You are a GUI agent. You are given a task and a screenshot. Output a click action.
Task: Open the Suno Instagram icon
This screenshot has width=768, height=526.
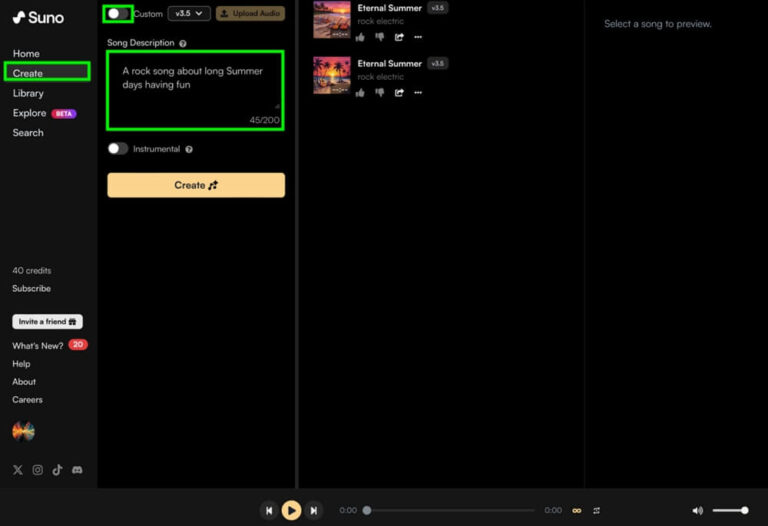coord(37,469)
